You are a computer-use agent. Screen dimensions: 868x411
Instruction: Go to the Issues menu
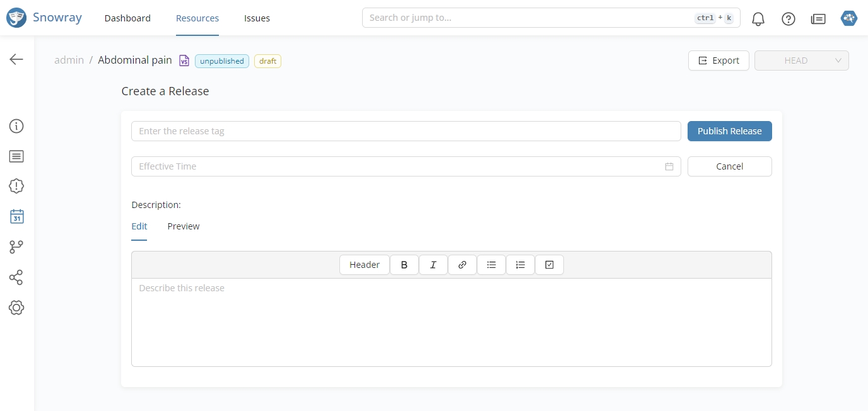257,18
